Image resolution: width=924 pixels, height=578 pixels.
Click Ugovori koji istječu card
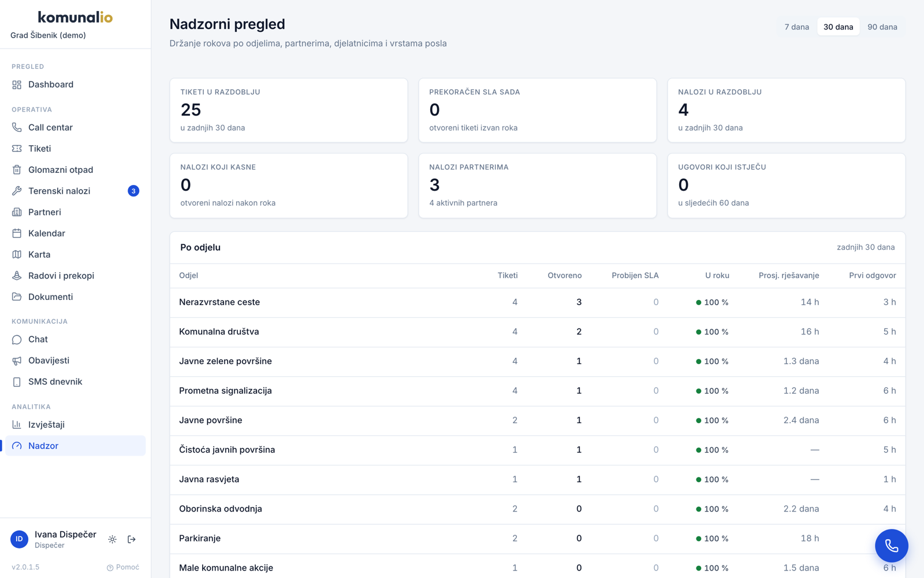pyautogui.click(x=787, y=186)
